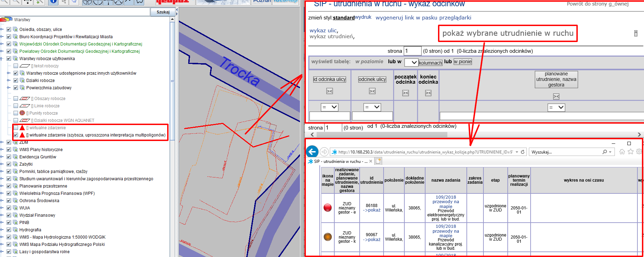Screen dimensions: 644x257
Task: Open the 'wykaz ulic' link
Action: pos(323,31)
